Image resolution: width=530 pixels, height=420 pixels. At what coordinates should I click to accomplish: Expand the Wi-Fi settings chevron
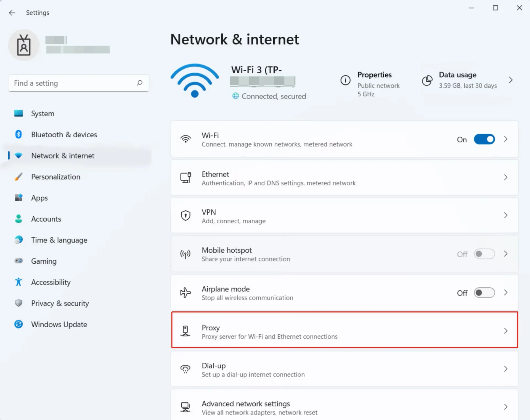tap(506, 139)
